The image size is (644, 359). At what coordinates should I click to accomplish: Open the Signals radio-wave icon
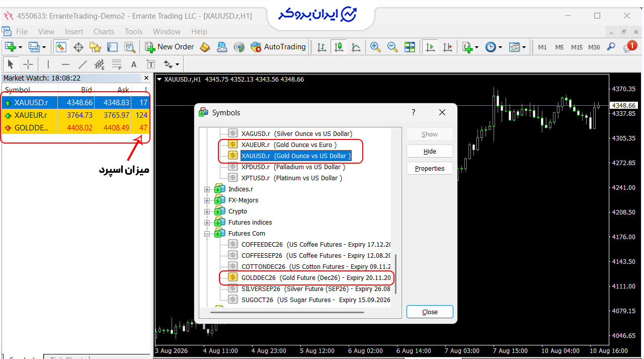[239, 47]
